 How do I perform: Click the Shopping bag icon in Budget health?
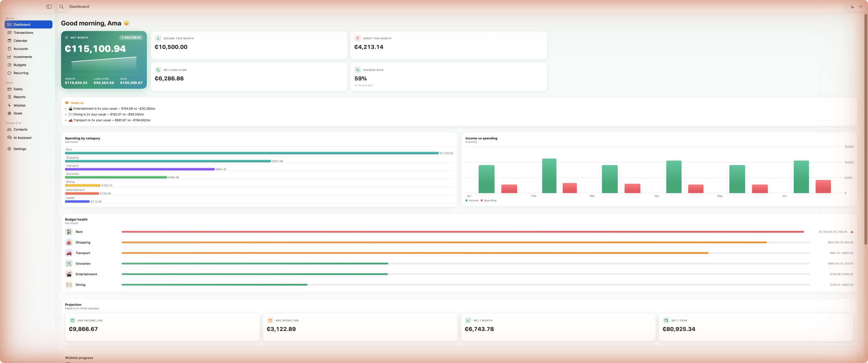[69, 243]
